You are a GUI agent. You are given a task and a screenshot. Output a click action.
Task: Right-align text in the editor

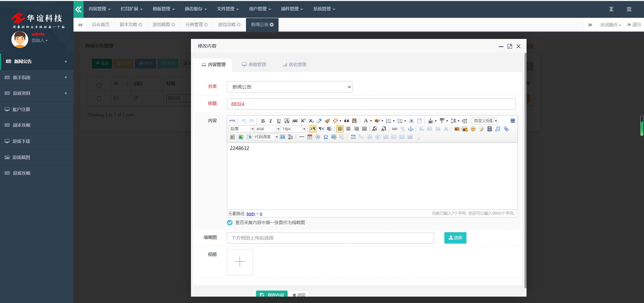click(356, 129)
